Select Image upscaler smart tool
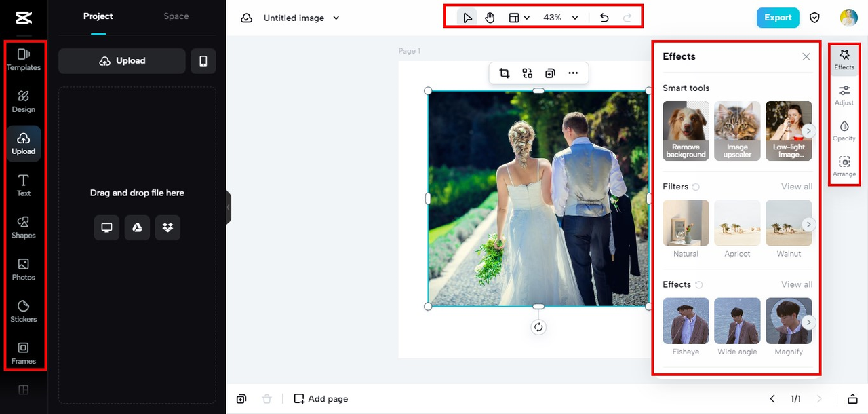This screenshot has width=868, height=414. tap(737, 131)
